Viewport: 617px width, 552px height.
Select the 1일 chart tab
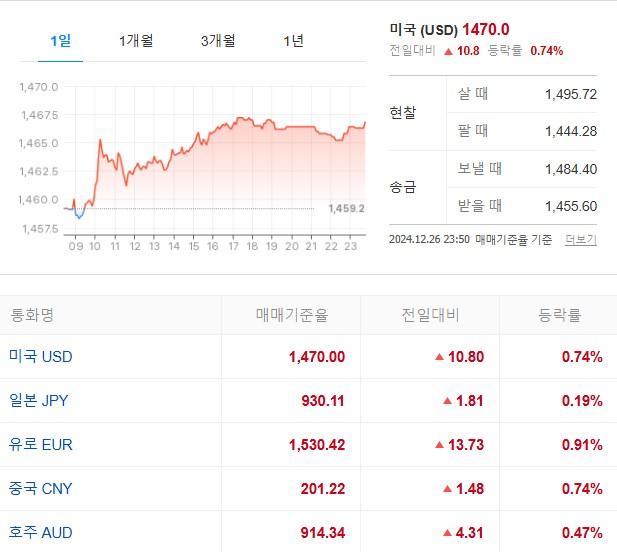60,41
